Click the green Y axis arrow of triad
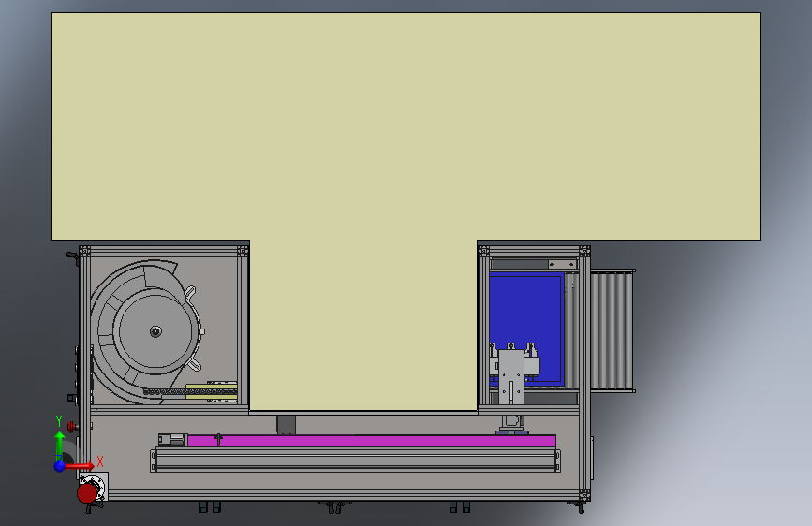This screenshot has width=812, height=526. (x=60, y=446)
